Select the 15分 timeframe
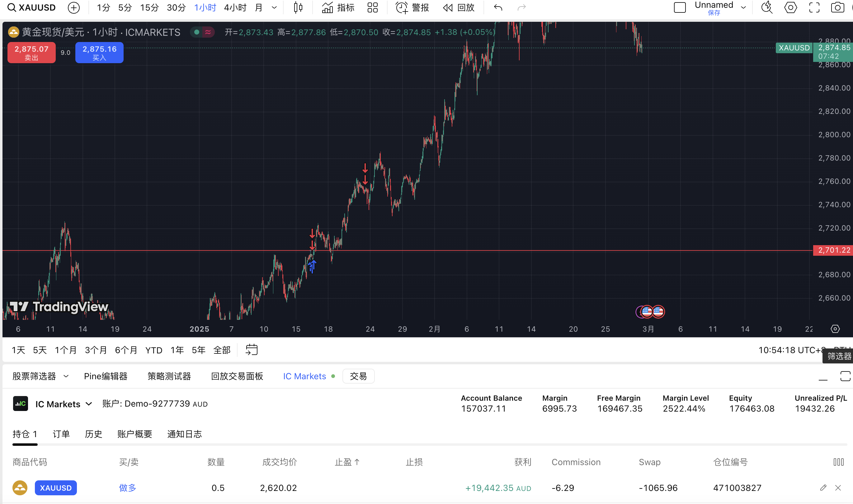The height and width of the screenshot is (504, 853). (149, 7)
